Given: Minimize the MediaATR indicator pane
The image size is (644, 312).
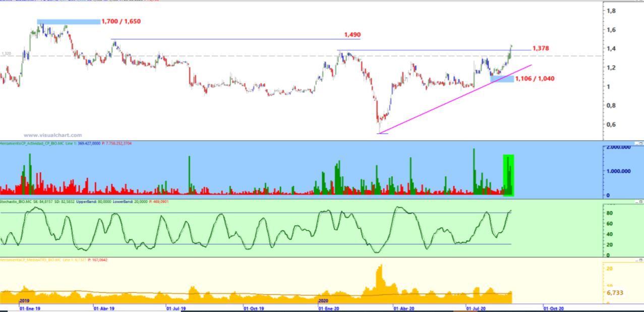Looking at the screenshot, I should pyautogui.click(x=636, y=260).
